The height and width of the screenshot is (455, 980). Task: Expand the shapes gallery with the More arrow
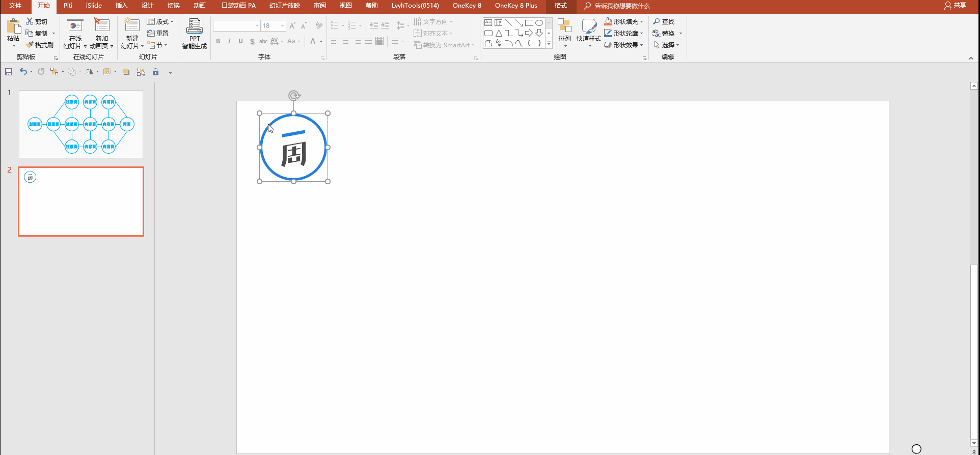click(x=549, y=44)
